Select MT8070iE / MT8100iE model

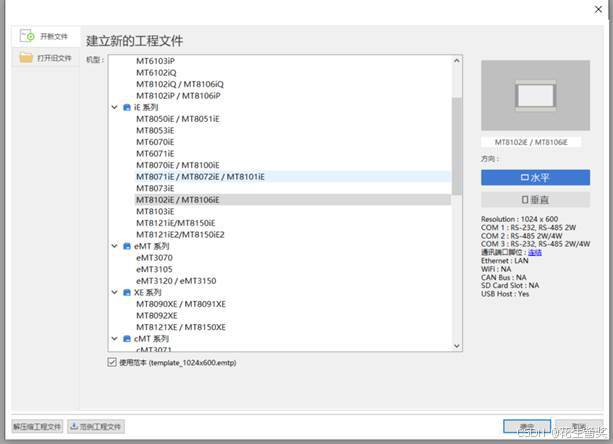pos(178,165)
